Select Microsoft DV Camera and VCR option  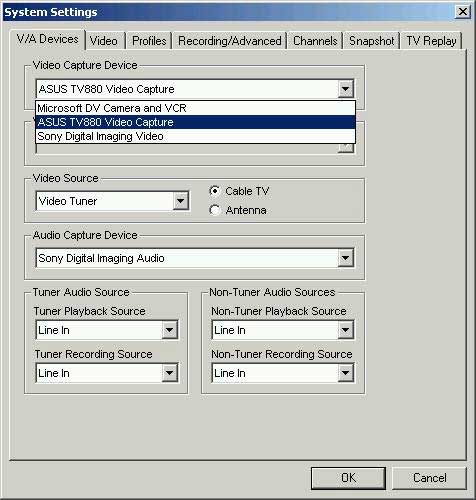coord(195,108)
